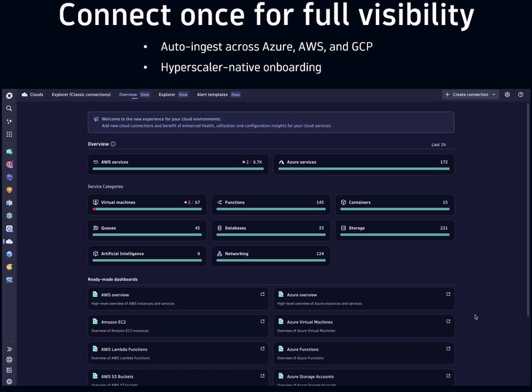Open the AWS services card
The height and width of the screenshot is (392, 532).
click(178, 164)
